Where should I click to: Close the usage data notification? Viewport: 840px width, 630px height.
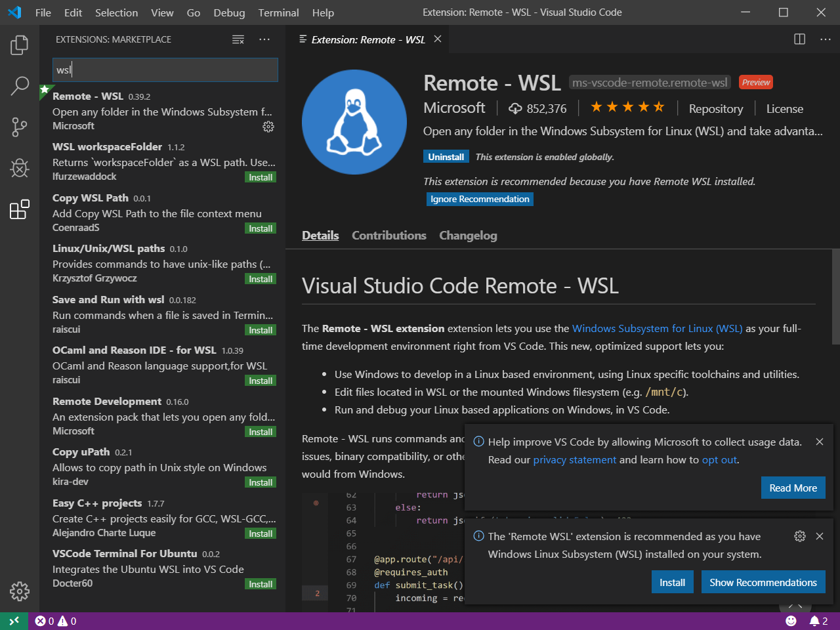point(820,442)
